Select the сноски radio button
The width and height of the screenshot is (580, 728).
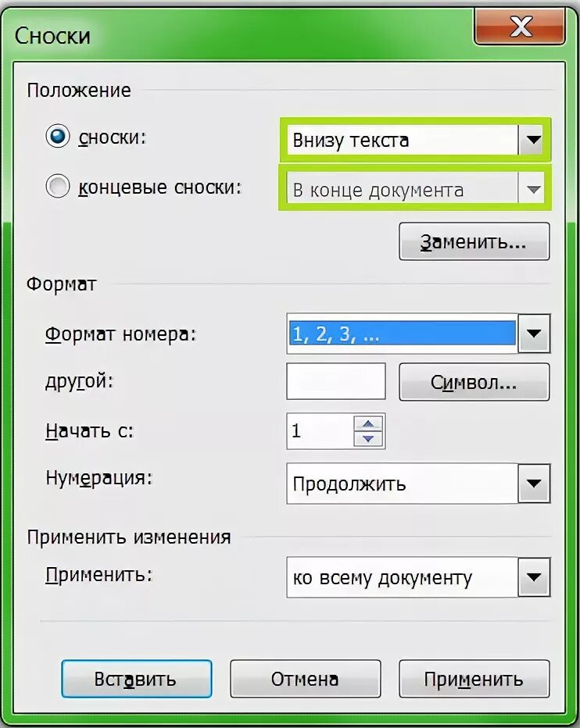tap(59, 138)
